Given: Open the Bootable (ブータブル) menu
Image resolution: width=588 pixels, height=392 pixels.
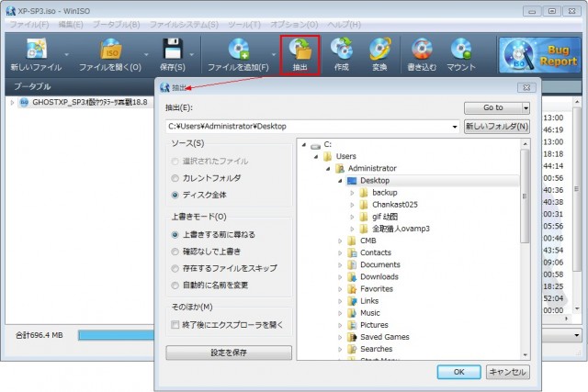Looking at the screenshot, I should tap(117, 25).
